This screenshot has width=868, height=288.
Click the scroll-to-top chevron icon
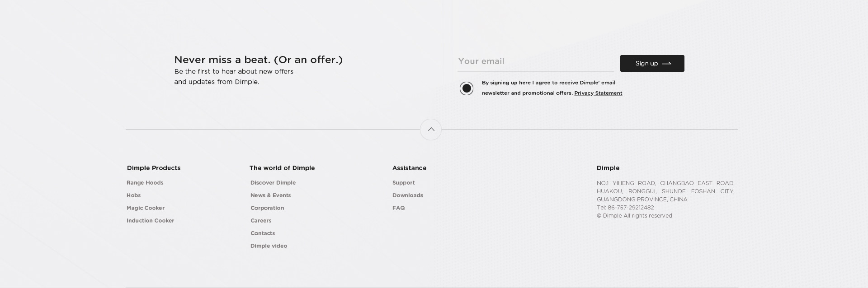[x=431, y=130]
